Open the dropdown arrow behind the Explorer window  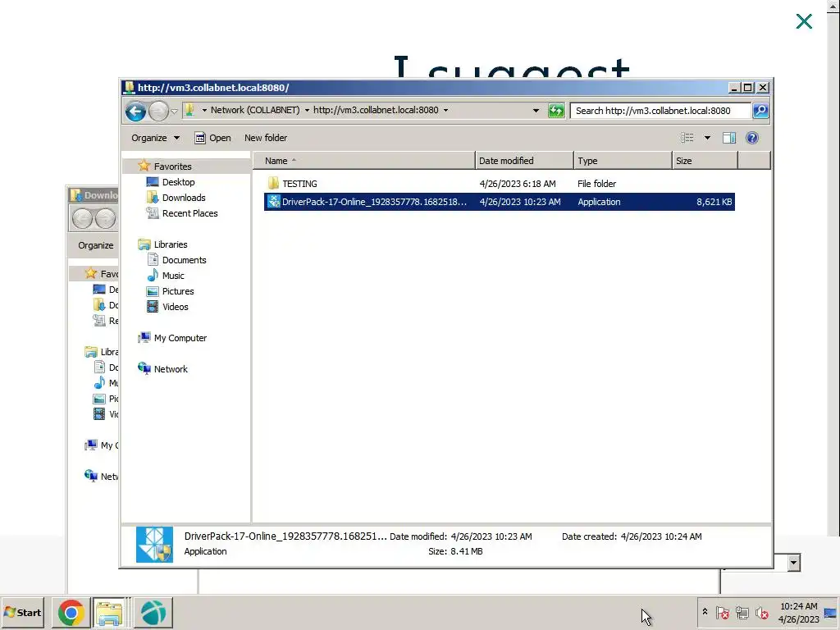794,563
